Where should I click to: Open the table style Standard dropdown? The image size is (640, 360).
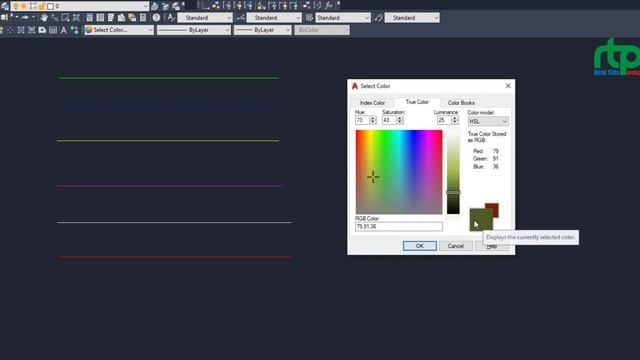pos(343,18)
